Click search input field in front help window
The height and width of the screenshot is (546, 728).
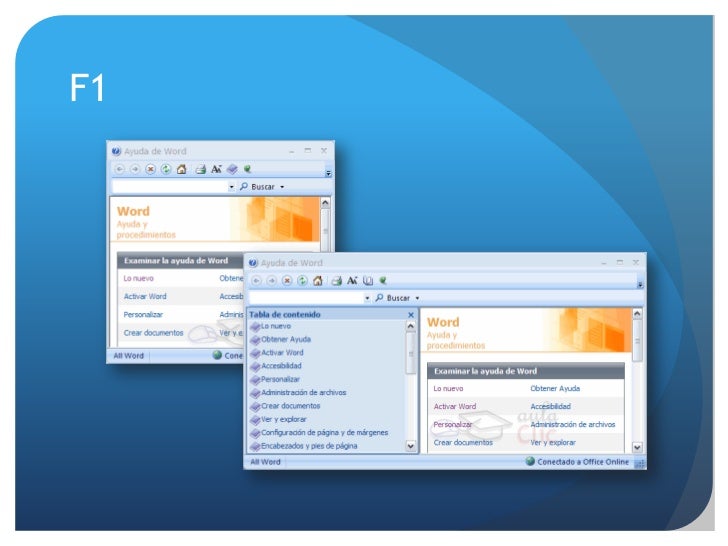[x=306, y=298]
